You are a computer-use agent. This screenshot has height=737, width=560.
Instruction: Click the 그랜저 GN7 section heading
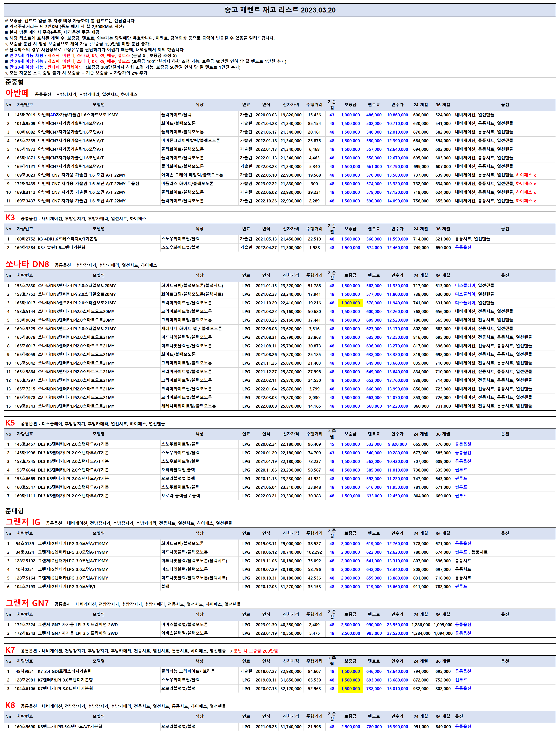27,603
